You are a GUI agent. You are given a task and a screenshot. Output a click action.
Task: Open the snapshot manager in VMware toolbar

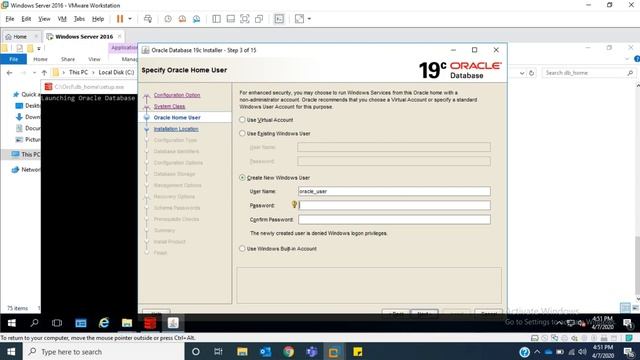pos(196,19)
